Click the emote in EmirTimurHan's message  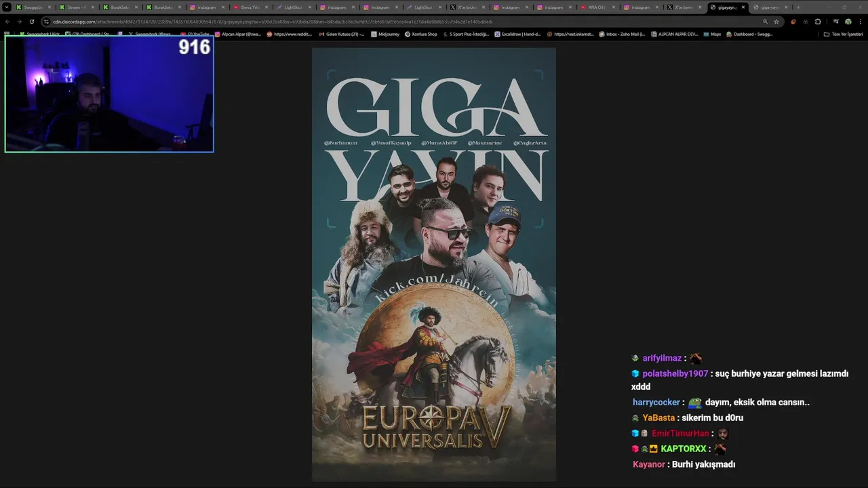723,433
